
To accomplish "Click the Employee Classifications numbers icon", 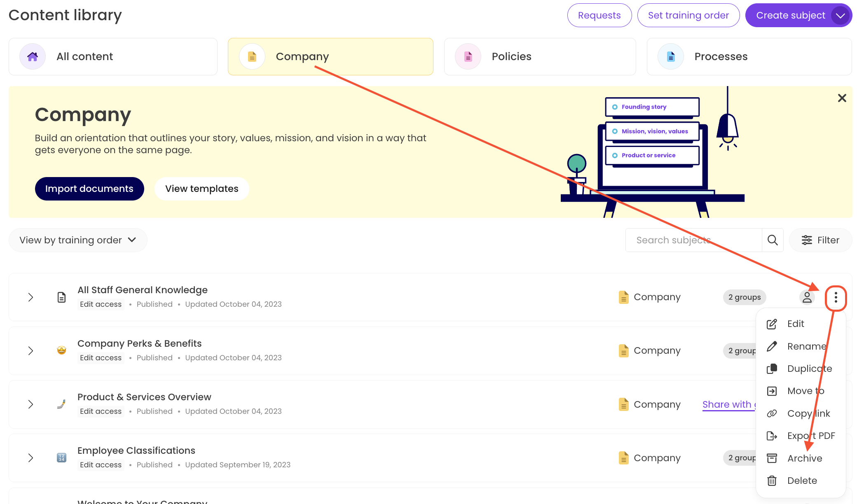I will 61,457.
